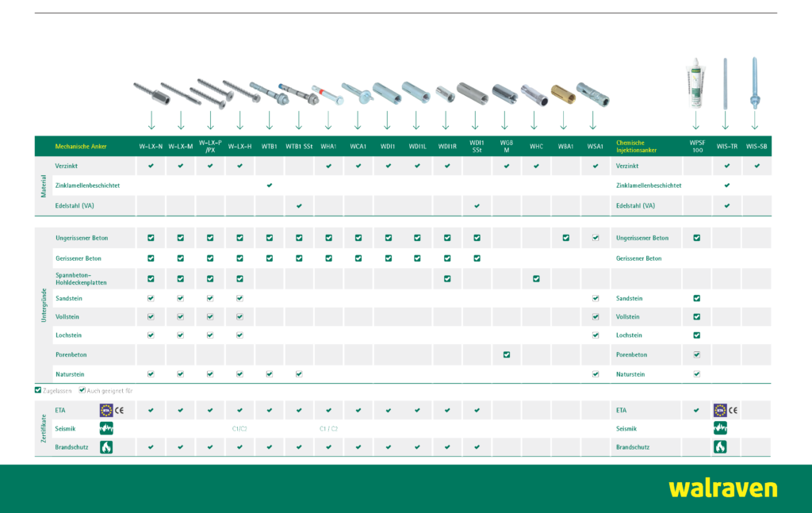Click the vertical Untergründe section label

44,305
